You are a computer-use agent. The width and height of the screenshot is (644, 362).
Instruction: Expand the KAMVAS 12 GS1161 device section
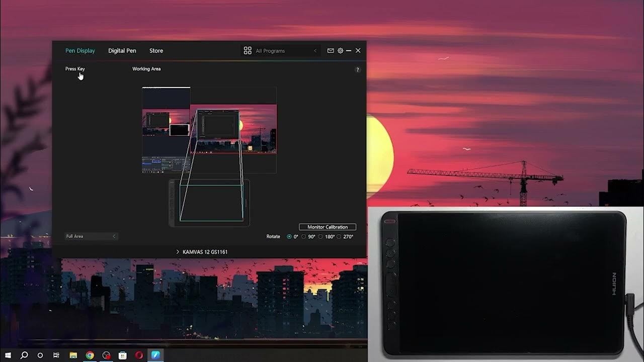coord(178,251)
